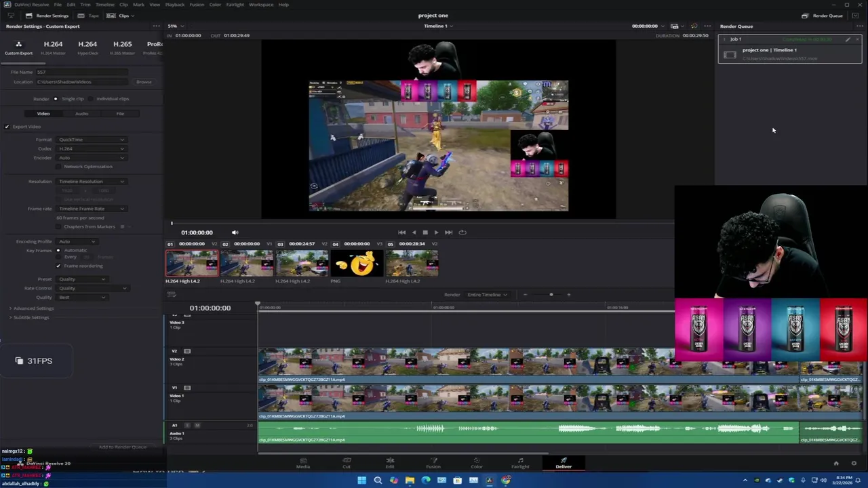Open the Resolution dropdown
This screenshot has height=488, width=868.
pyautogui.click(x=92, y=182)
